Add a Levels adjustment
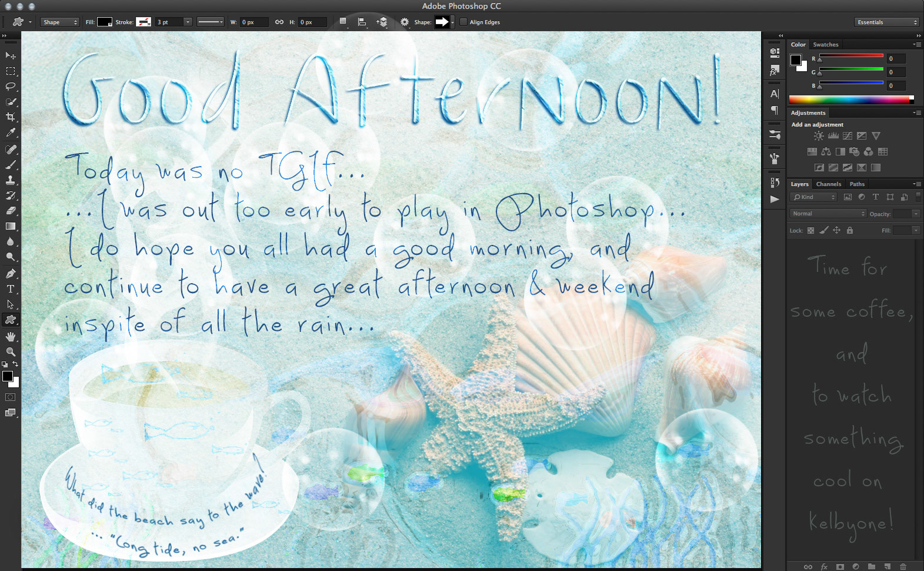924x571 pixels. pyautogui.click(x=833, y=136)
